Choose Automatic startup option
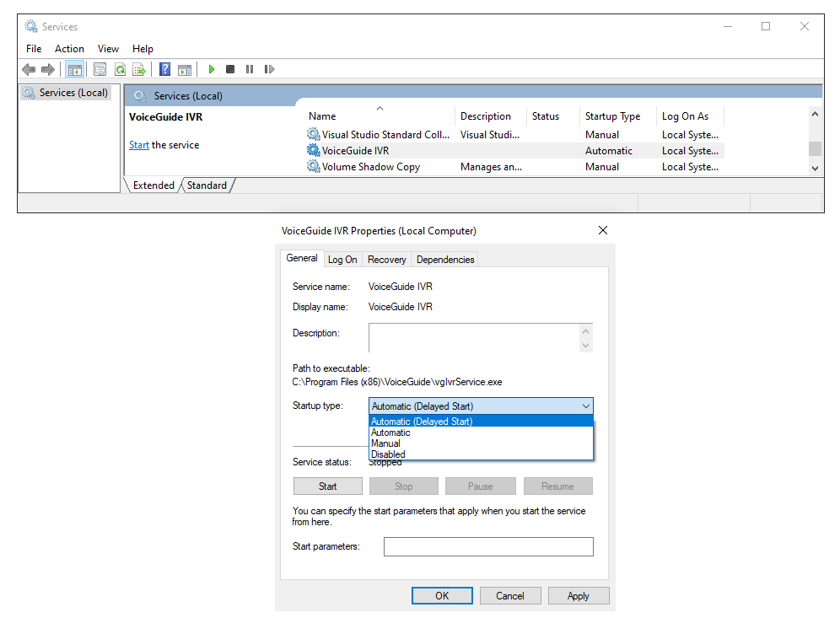 click(481, 433)
